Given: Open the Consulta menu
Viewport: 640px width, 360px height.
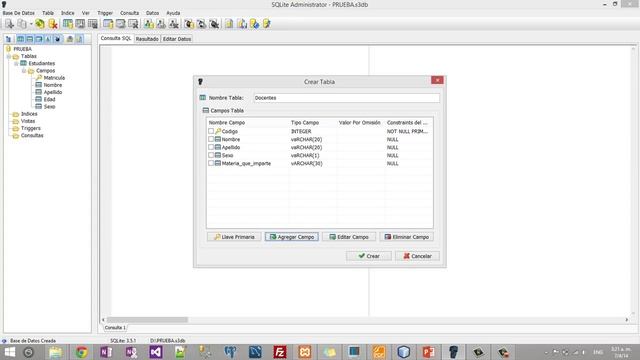Looking at the screenshot, I should tap(129, 13).
